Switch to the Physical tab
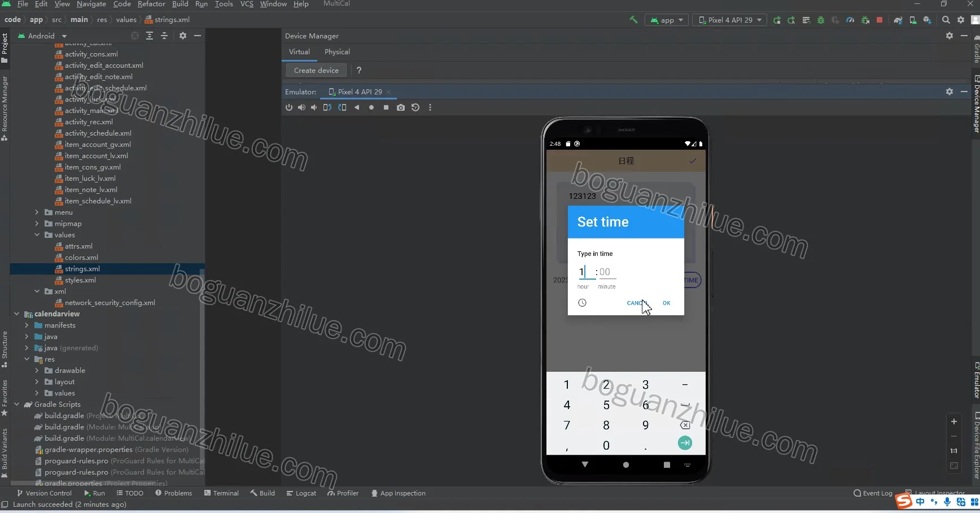 click(x=337, y=52)
